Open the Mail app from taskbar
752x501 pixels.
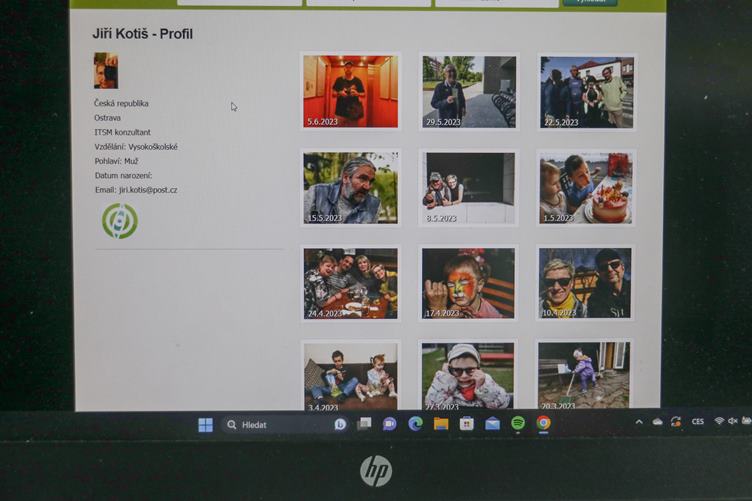pyautogui.click(x=492, y=424)
